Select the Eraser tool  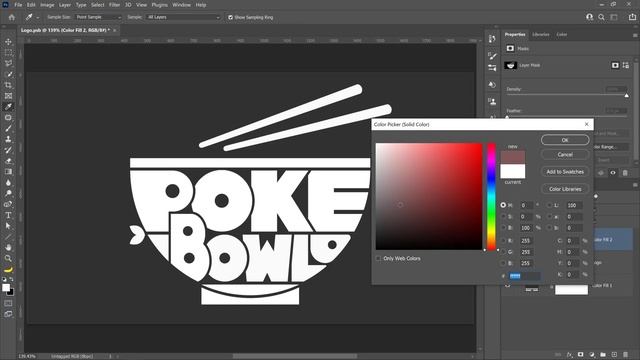[8, 161]
